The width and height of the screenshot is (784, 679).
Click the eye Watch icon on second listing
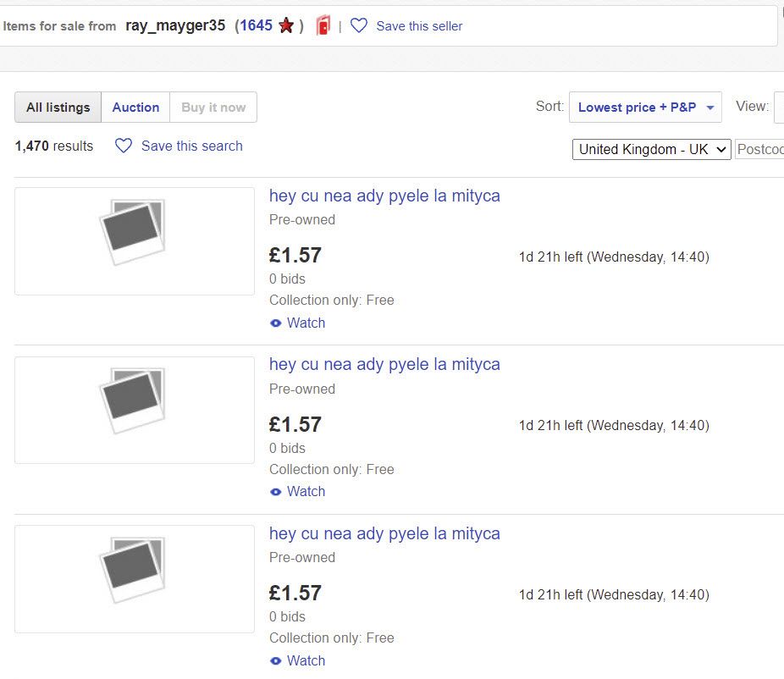click(x=275, y=492)
